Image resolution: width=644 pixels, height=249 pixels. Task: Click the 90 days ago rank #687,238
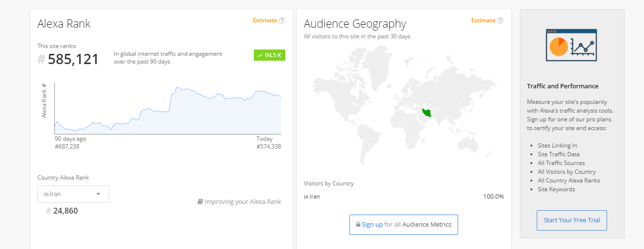(67, 147)
